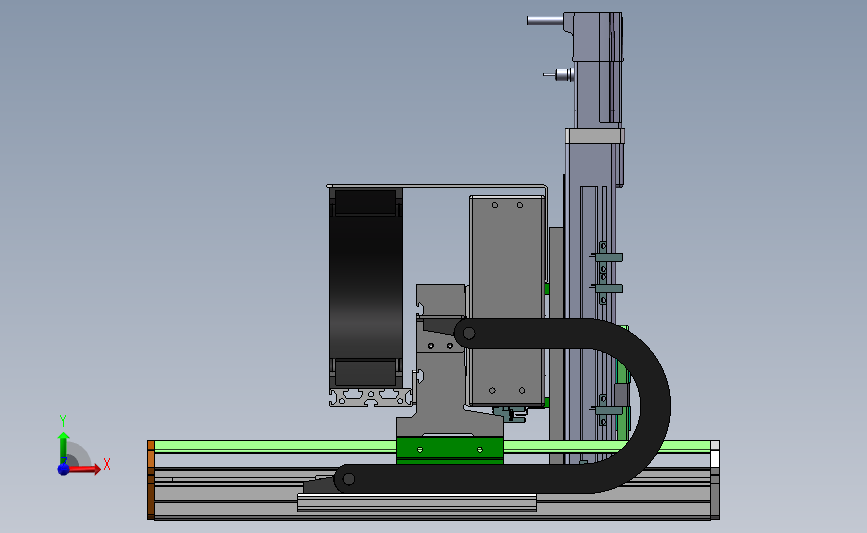
Task: Select the orange end cap on the base's left end
Action: point(151,480)
